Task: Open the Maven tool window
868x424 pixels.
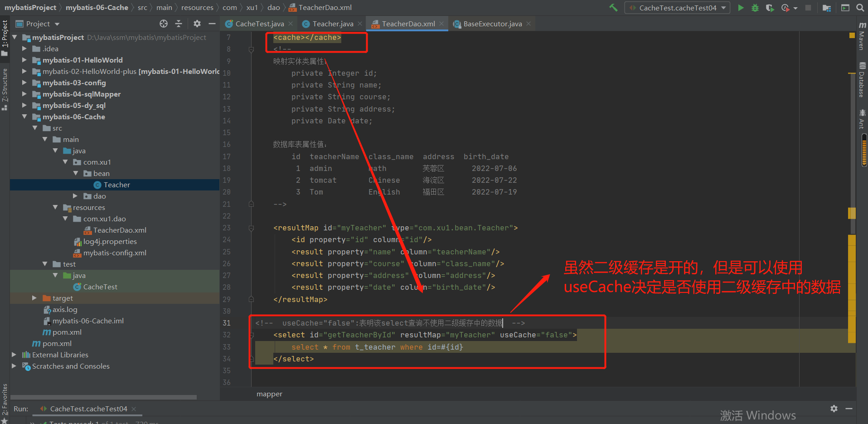Action: 862,35
